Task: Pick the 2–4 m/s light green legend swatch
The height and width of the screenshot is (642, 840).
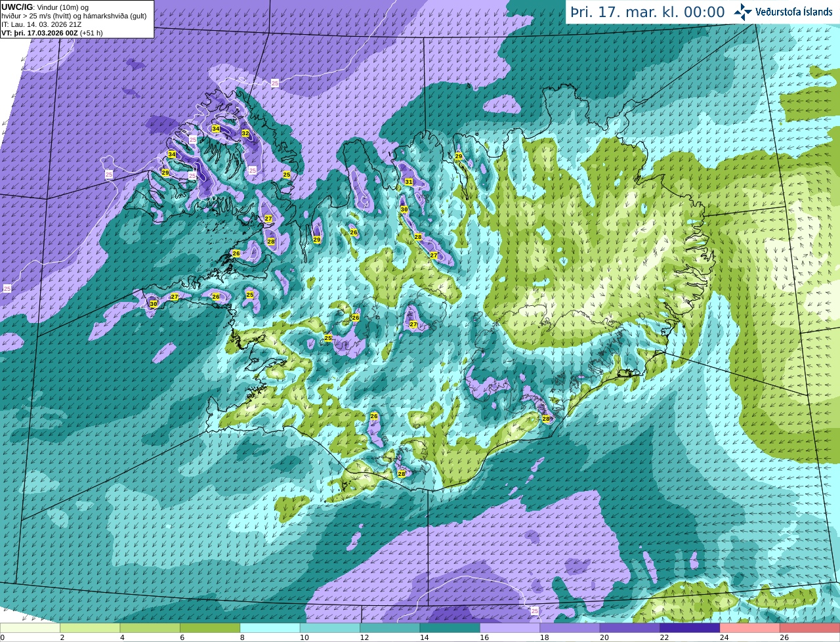Action: (x=90, y=628)
